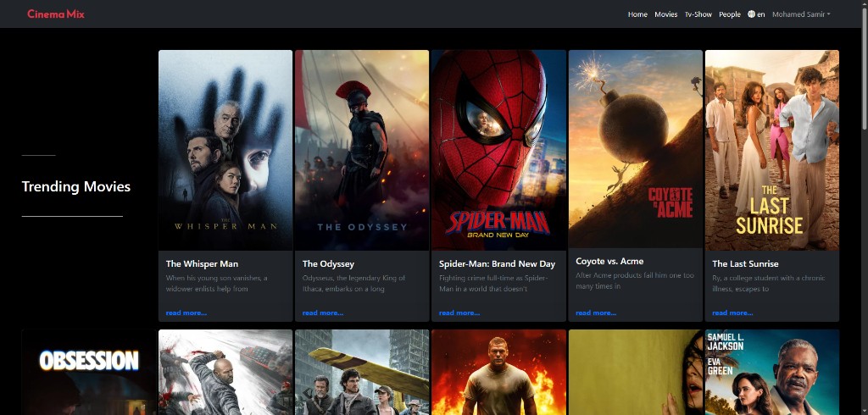Open the Obsession movie poster

click(88, 373)
